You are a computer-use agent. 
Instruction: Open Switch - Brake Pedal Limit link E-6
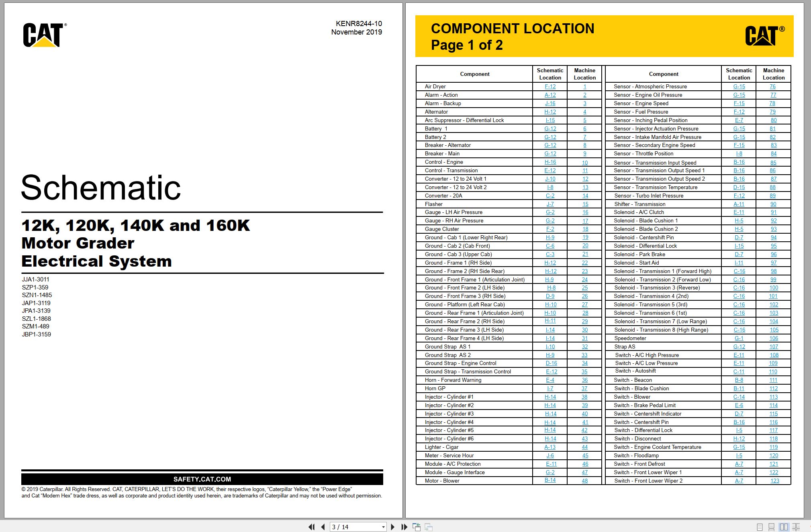pyautogui.click(x=739, y=405)
